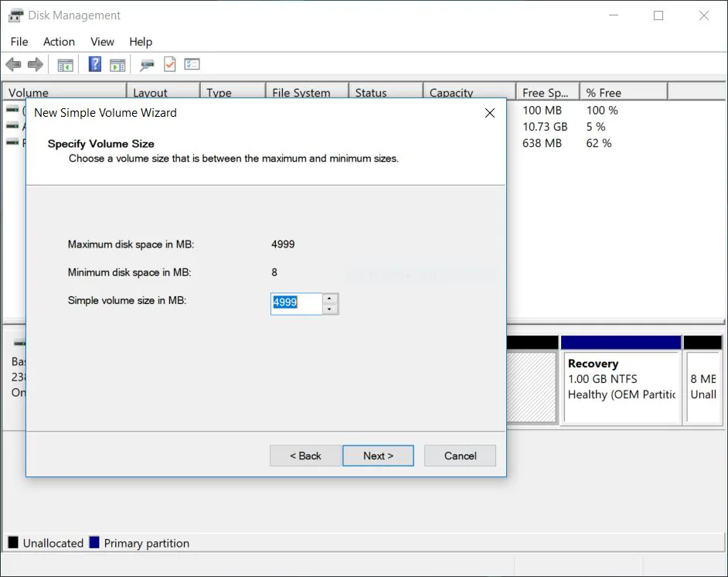Cancel the New Simple Volume Wizard
This screenshot has height=577, width=728.
tap(460, 456)
